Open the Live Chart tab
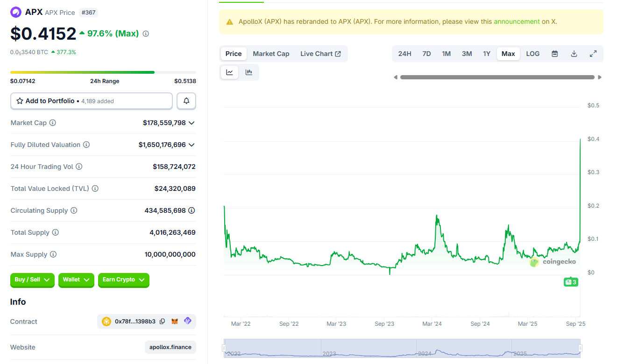Screen dimensions: 617x364 tap(320, 54)
